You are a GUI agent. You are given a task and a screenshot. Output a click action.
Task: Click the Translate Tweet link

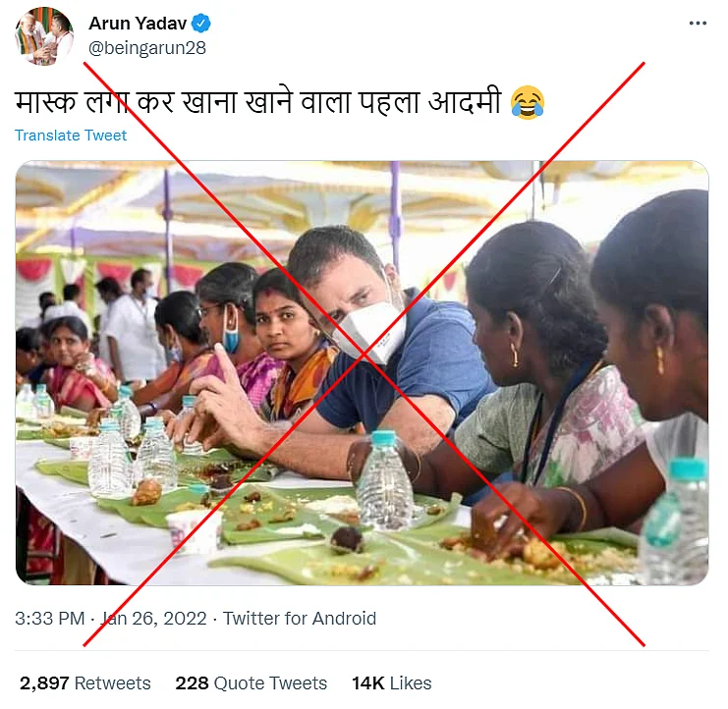[x=71, y=136]
